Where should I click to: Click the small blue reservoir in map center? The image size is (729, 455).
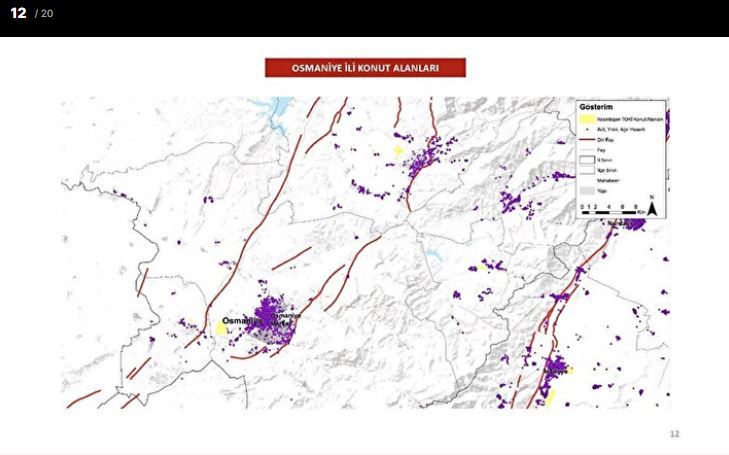click(x=434, y=256)
